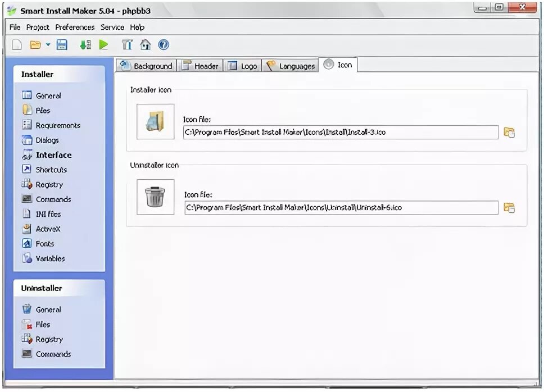This screenshot has width=544, height=392.
Task: Expand the Open project dropdown arrow
Action: pos(48,45)
